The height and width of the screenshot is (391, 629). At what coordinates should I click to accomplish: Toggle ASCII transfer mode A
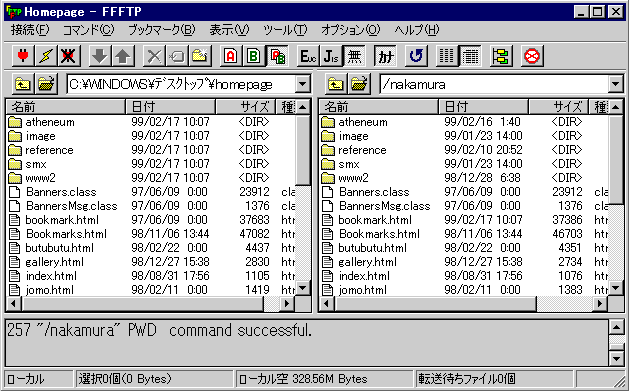point(231,56)
